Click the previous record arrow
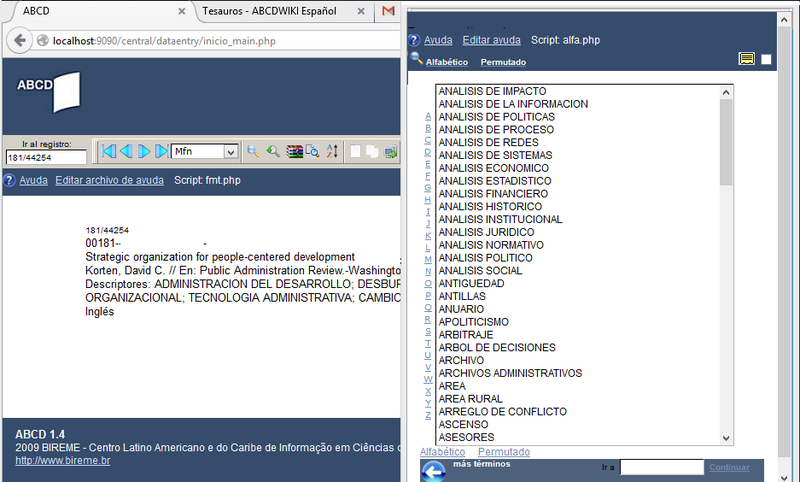 tap(126, 151)
